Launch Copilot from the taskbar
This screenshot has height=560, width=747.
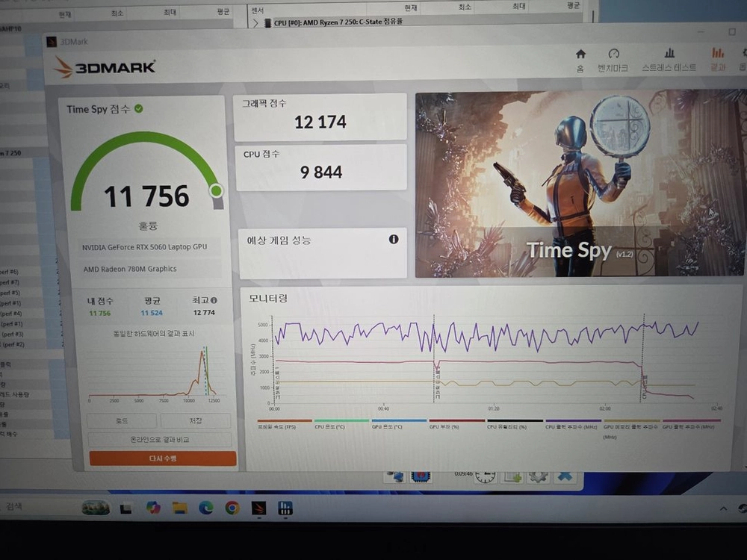153,508
